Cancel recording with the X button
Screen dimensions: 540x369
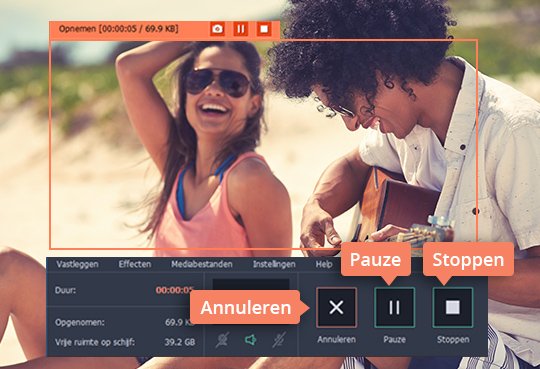coord(336,307)
